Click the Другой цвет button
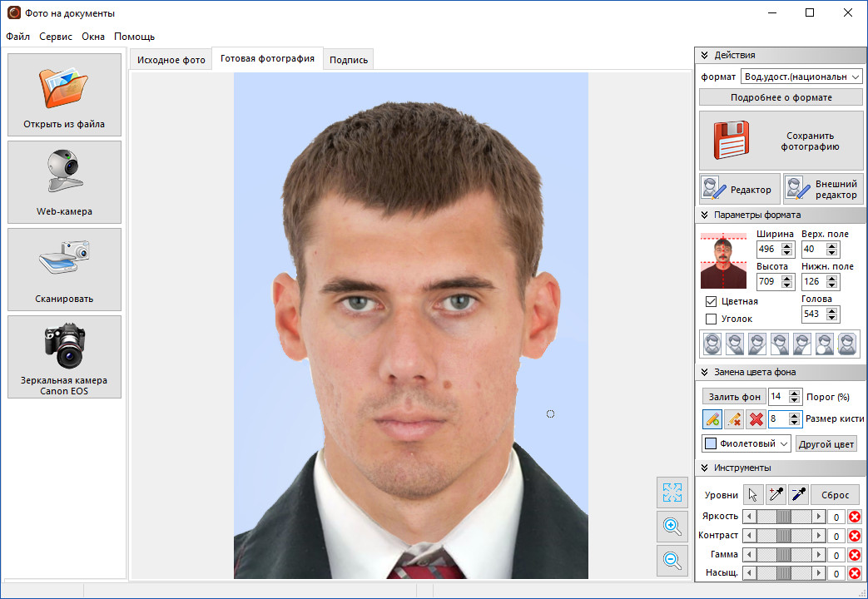This screenshot has height=599, width=868. click(x=826, y=444)
